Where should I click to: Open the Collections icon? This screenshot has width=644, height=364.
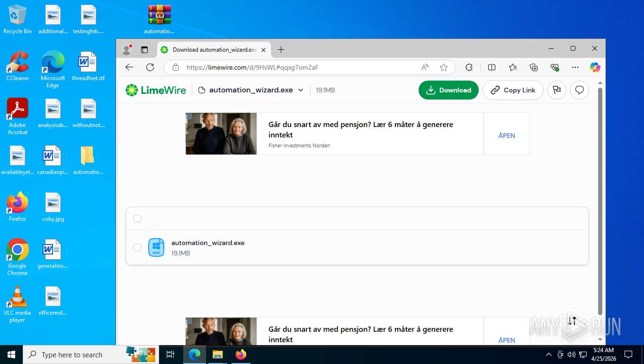(x=534, y=67)
